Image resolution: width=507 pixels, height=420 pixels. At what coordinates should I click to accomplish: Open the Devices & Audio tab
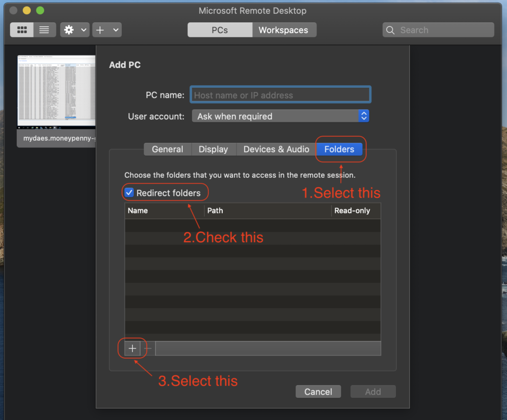coord(276,149)
